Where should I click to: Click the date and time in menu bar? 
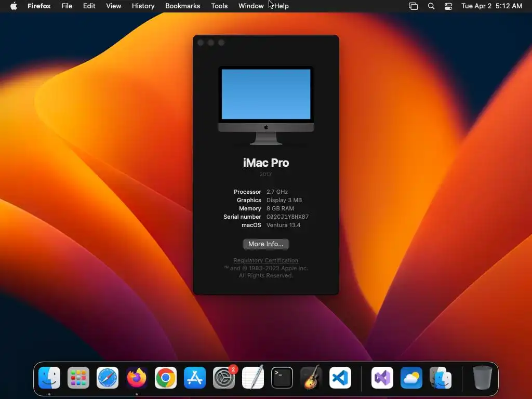491,6
